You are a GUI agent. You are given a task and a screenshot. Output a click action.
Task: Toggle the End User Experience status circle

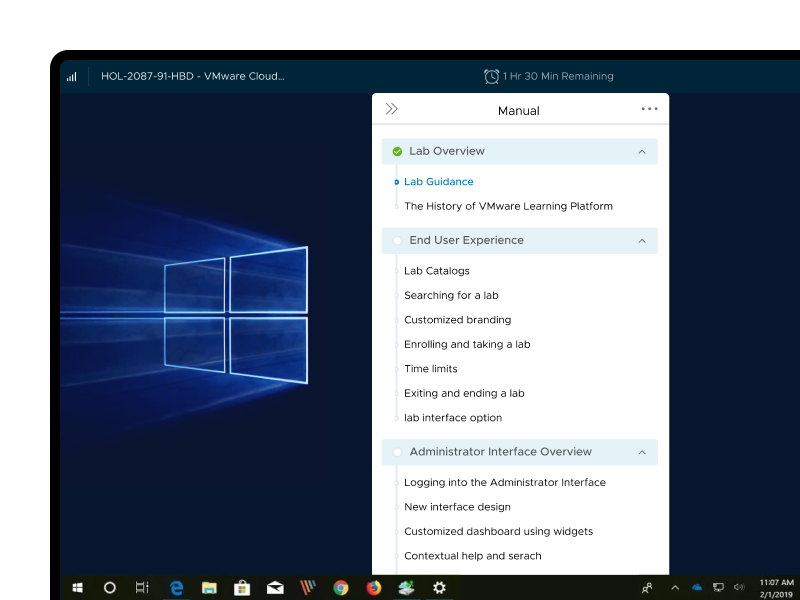(x=397, y=241)
